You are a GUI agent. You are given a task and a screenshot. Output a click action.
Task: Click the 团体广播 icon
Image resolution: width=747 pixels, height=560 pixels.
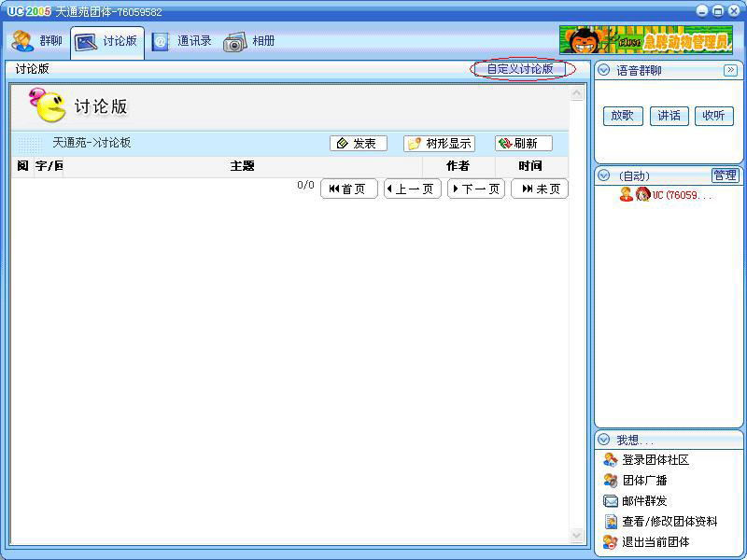tap(611, 481)
